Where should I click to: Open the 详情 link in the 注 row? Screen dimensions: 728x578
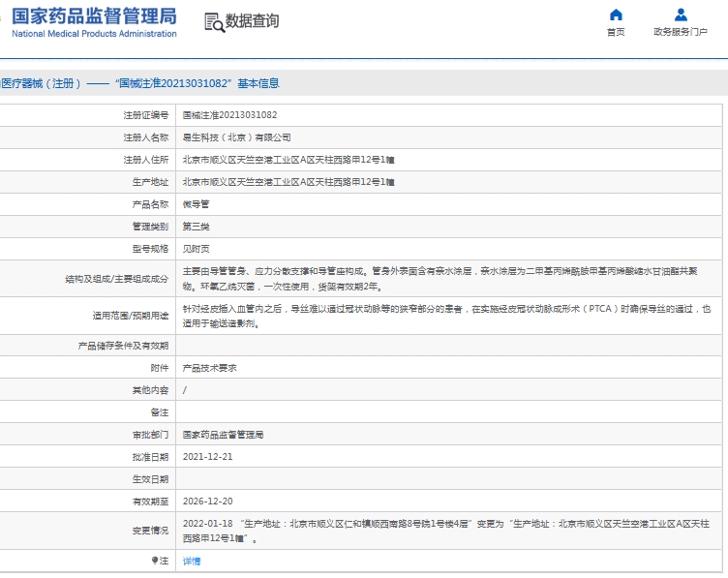click(x=192, y=562)
